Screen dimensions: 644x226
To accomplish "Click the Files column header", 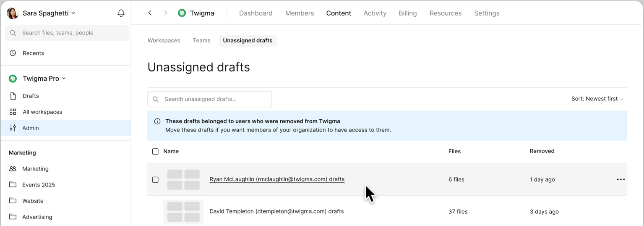I will click(454, 151).
